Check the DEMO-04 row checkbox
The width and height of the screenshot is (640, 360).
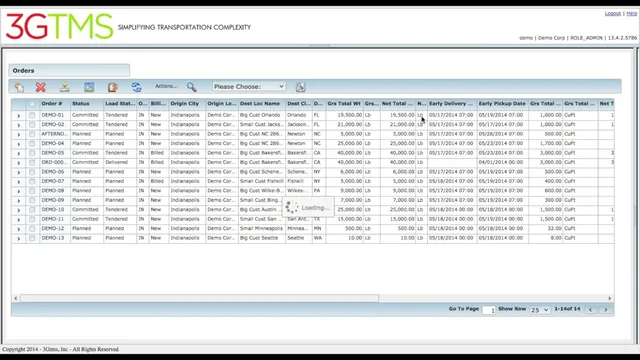32,143
